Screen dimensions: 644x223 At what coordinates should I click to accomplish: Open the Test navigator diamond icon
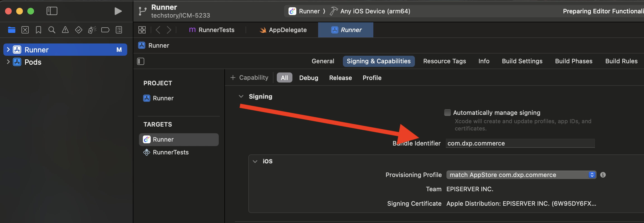[x=79, y=30]
